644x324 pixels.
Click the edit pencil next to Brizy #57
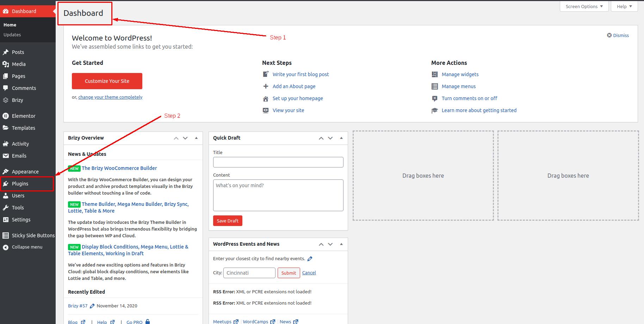pyautogui.click(x=92, y=306)
